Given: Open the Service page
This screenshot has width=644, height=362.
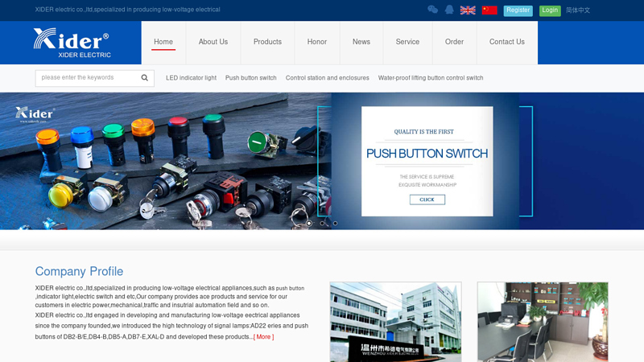Looking at the screenshot, I should coord(407,42).
